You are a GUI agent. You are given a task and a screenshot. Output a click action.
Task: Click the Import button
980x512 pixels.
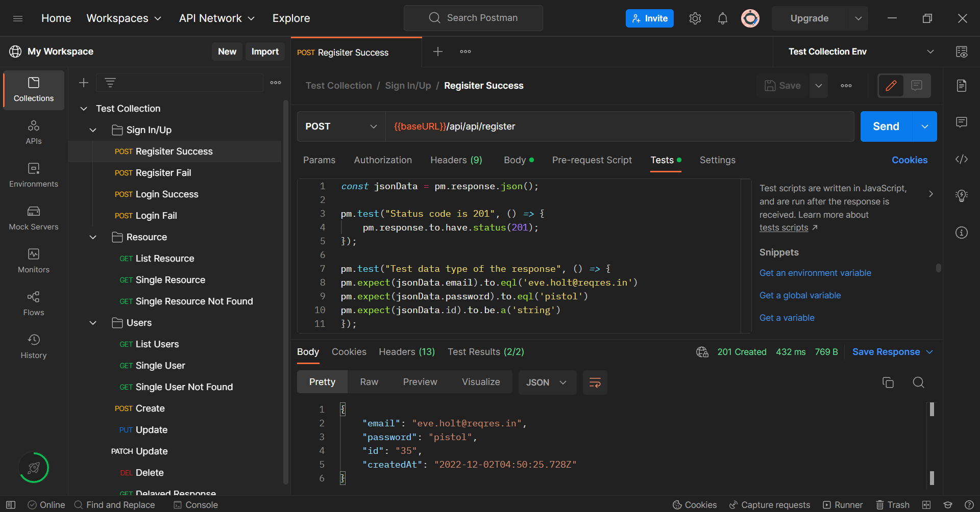[265, 52]
